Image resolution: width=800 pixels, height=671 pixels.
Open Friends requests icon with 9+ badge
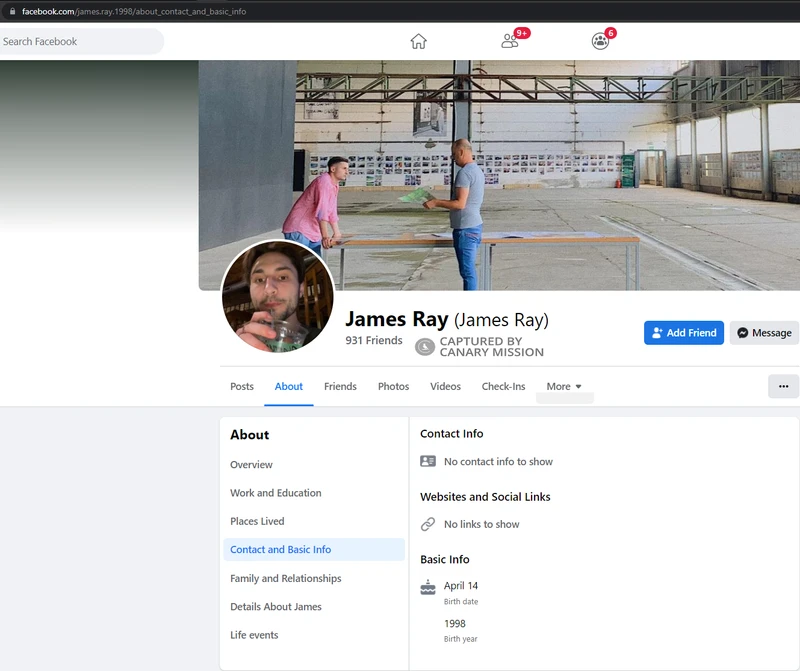pyautogui.click(x=510, y=41)
